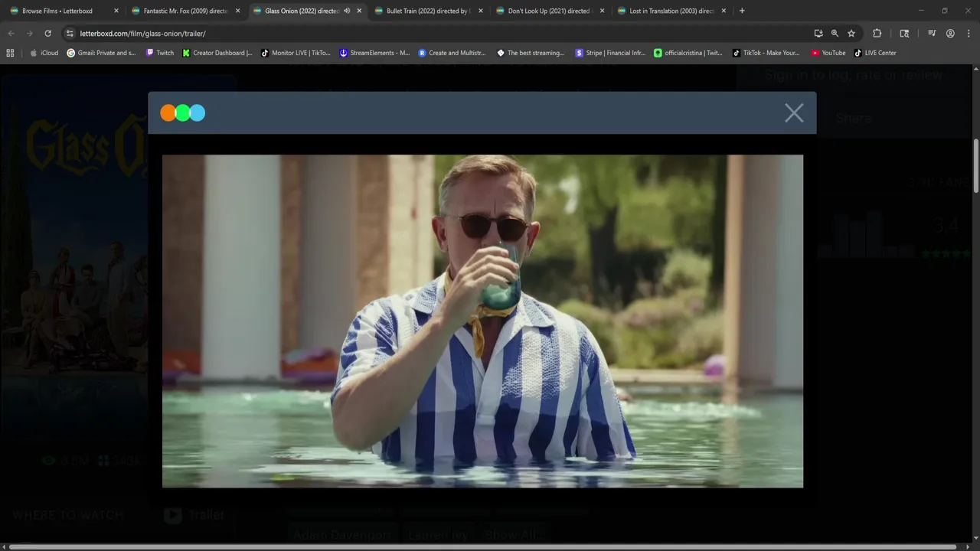The width and height of the screenshot is (980, 551).
Task: Close the Browse Films tab
Action: click(x=116, y=11)
